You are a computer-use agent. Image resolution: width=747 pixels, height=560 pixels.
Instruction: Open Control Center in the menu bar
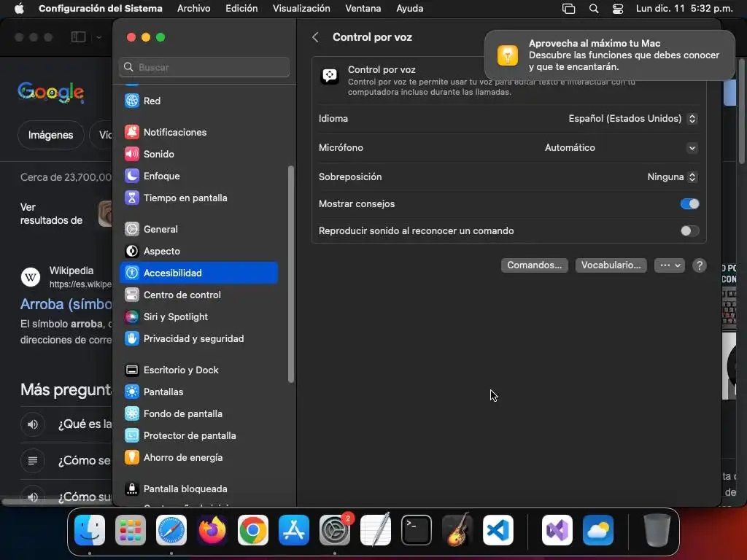(x=618, y=9)
